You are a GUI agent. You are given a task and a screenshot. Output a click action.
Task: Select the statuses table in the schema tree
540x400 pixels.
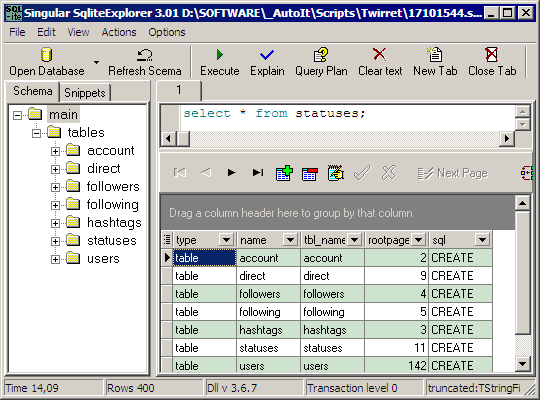tap(112, 240)
